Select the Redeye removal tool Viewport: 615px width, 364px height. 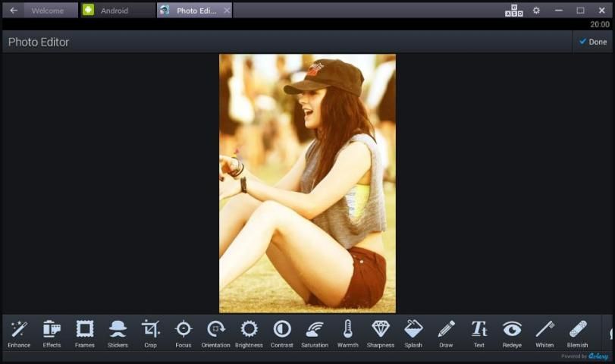click(512, 333)
